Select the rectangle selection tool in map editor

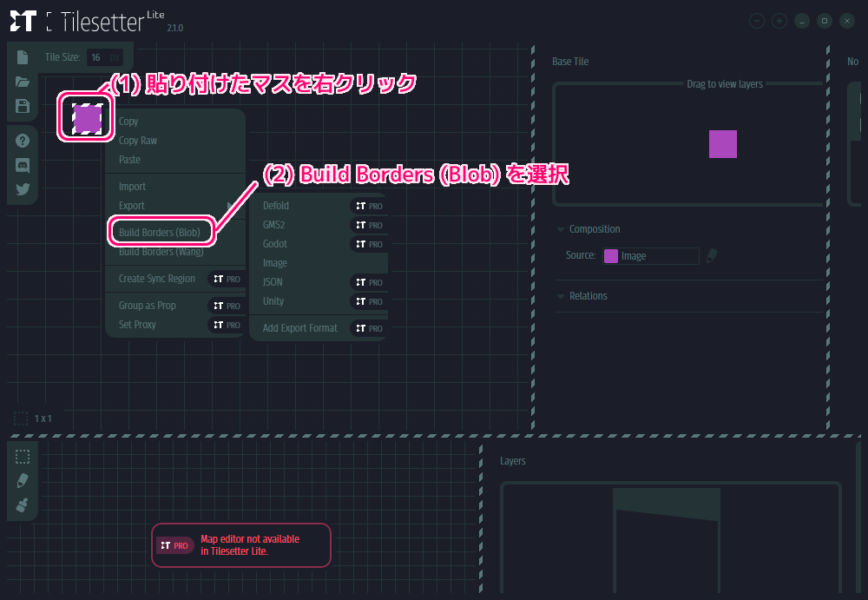coord(23,457)
